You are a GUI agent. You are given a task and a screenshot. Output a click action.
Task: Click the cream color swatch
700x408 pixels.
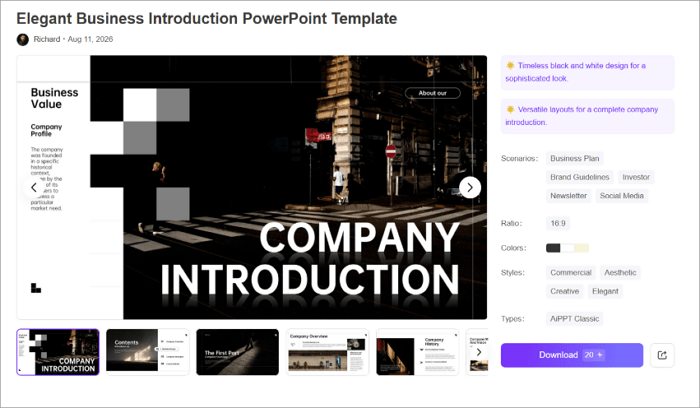click(582, 248)
